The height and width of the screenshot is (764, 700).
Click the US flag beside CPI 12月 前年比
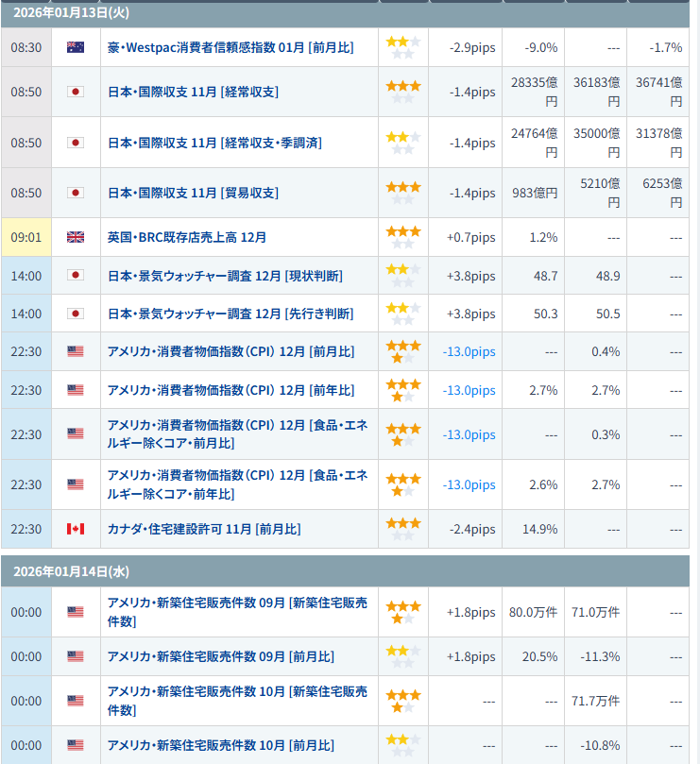(76, 390)
